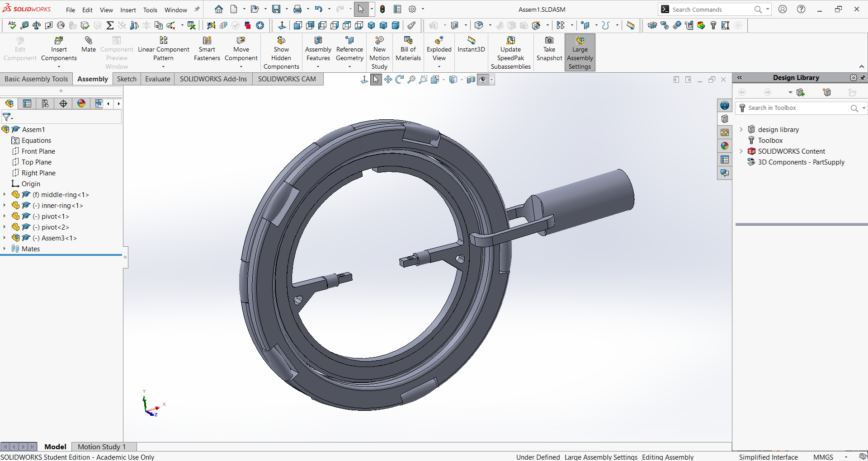The height and width of the screenshot is (461, 868).
Task: Open the Insert menu
Action: click(x=128, y=9)
